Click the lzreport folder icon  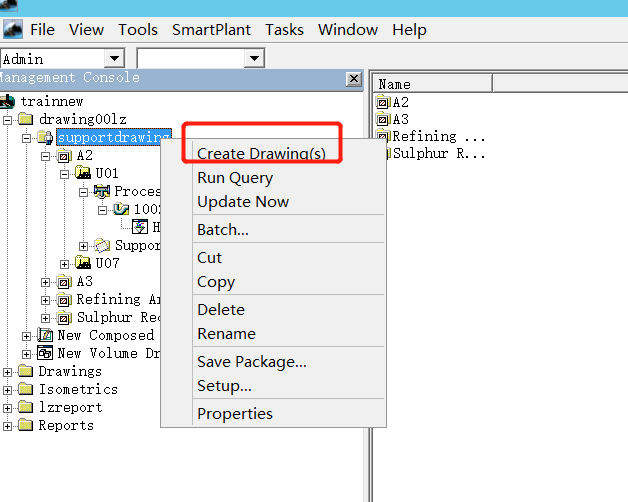click(26, 407)
